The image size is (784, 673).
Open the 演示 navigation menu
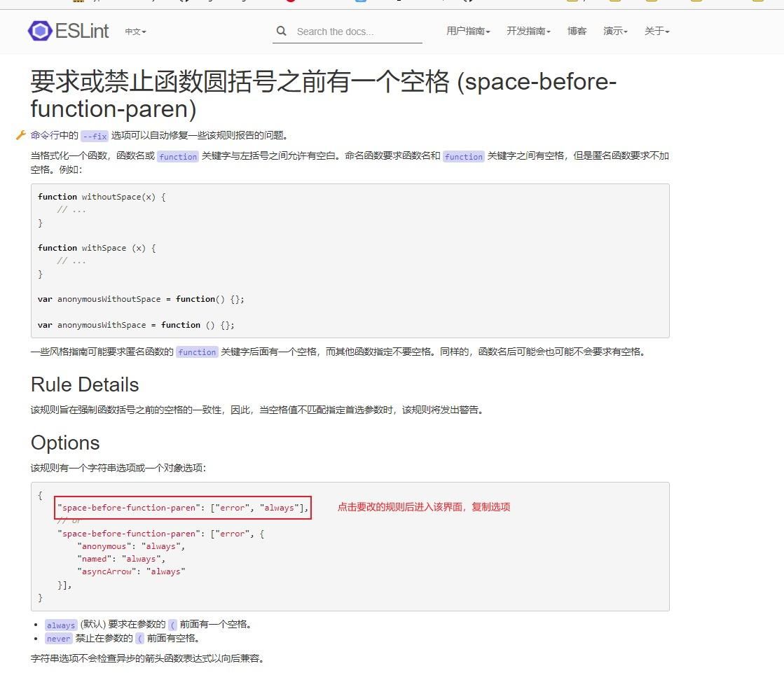click(615, 32)
